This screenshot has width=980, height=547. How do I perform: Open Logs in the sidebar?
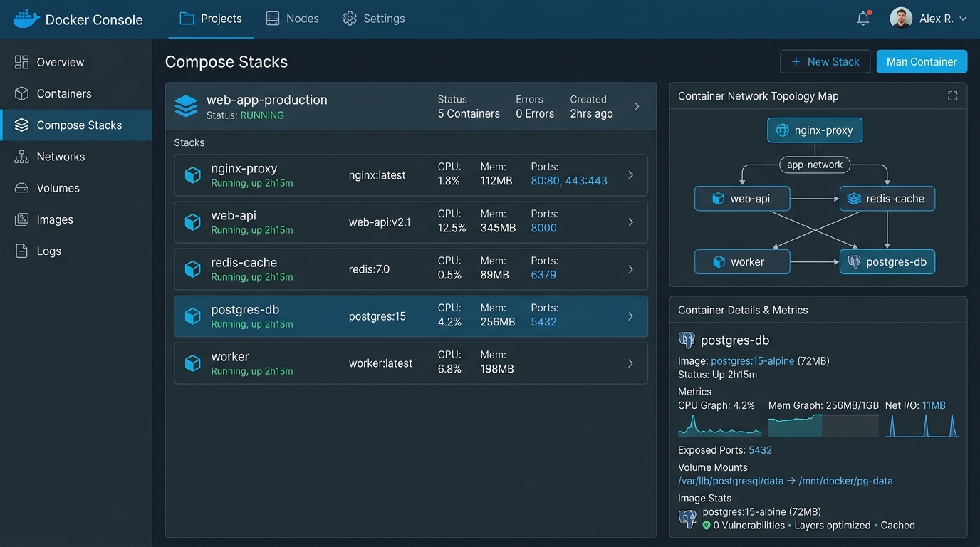pos(76,251)
